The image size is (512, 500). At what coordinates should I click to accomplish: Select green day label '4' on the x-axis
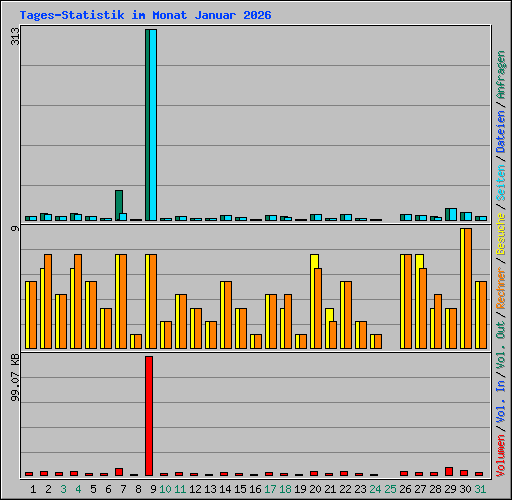(78, 489)
